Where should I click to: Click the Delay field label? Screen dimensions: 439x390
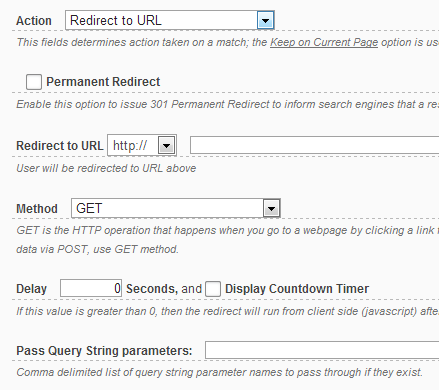click(x=32, y=289)
